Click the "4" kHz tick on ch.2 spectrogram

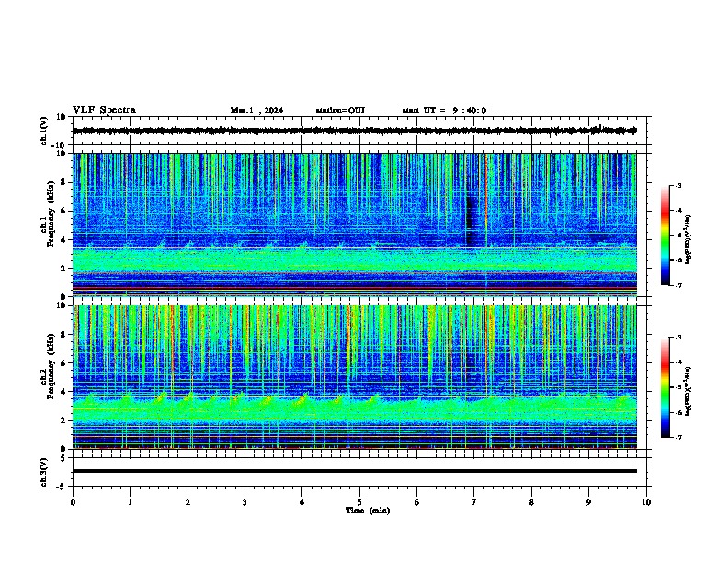tap(64, 392)
